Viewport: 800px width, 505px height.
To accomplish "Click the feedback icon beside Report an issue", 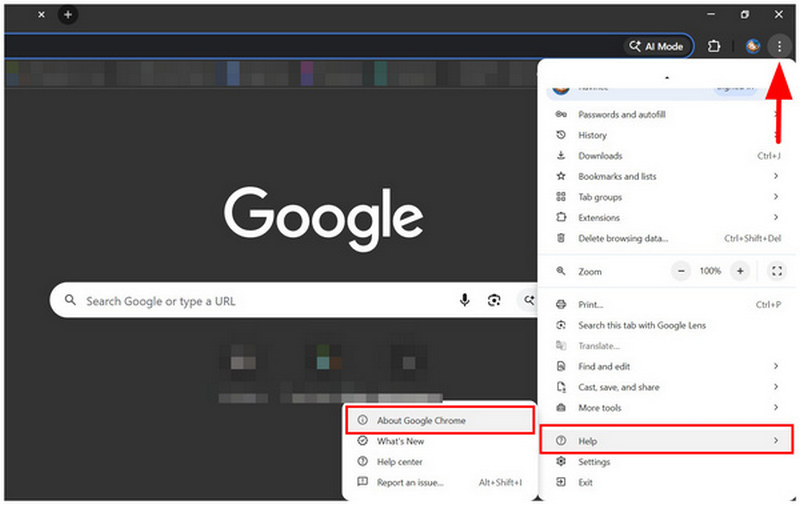I will point(362,482).
